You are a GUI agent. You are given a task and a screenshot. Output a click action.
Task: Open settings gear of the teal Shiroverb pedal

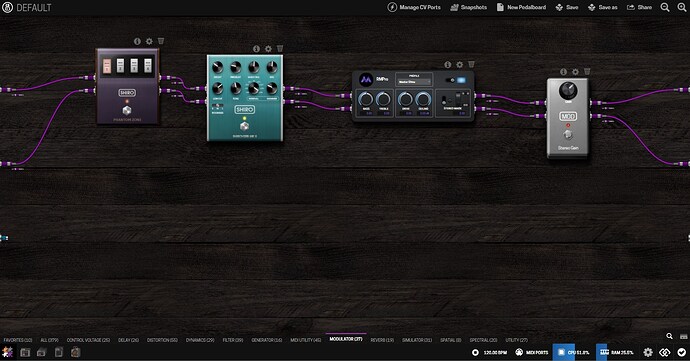[268, 49]
